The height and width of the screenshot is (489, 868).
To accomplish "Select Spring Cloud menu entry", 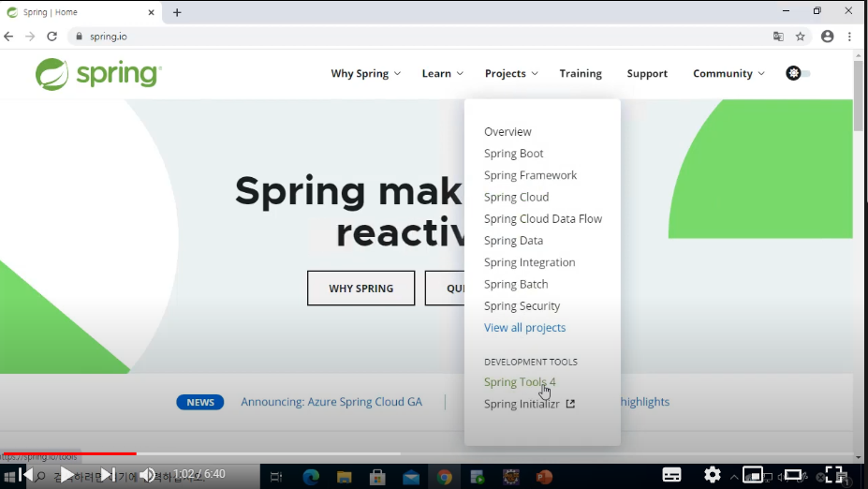I will (517, 197).
